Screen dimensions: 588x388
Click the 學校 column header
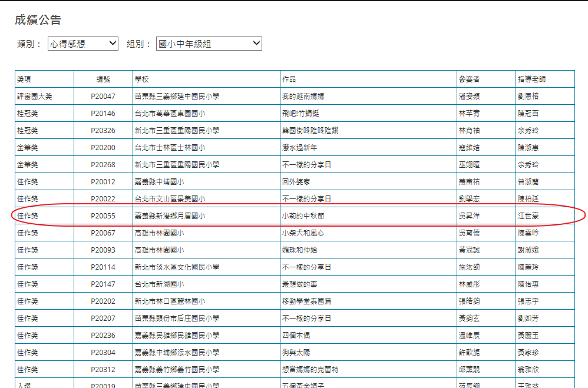pos(141,79)
